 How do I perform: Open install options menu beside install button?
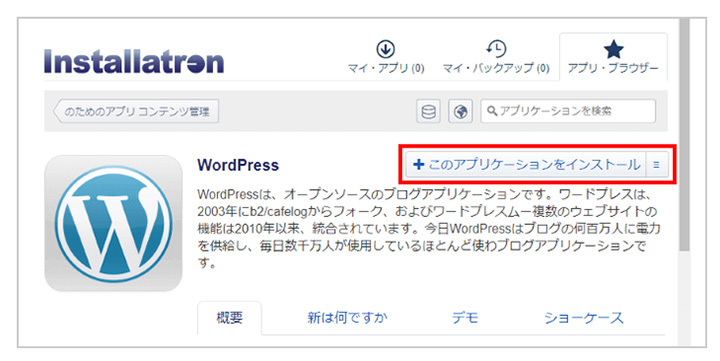(x=657, y=164)
